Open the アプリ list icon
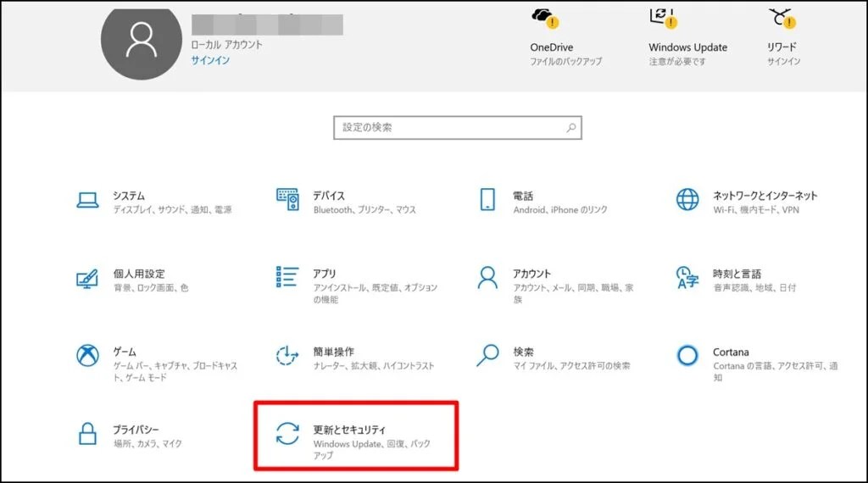This screenshot has width=868, height=483. point(287,276)
